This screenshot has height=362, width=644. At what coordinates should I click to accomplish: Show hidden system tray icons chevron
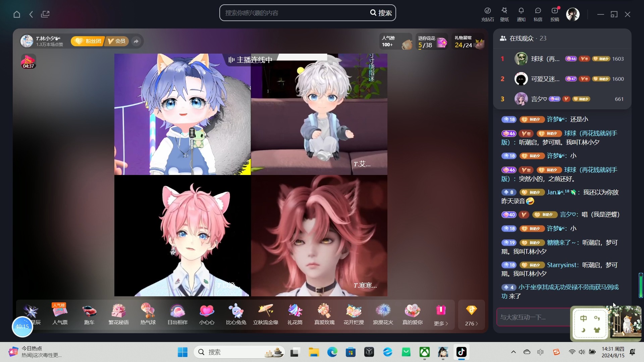[513, 352]
